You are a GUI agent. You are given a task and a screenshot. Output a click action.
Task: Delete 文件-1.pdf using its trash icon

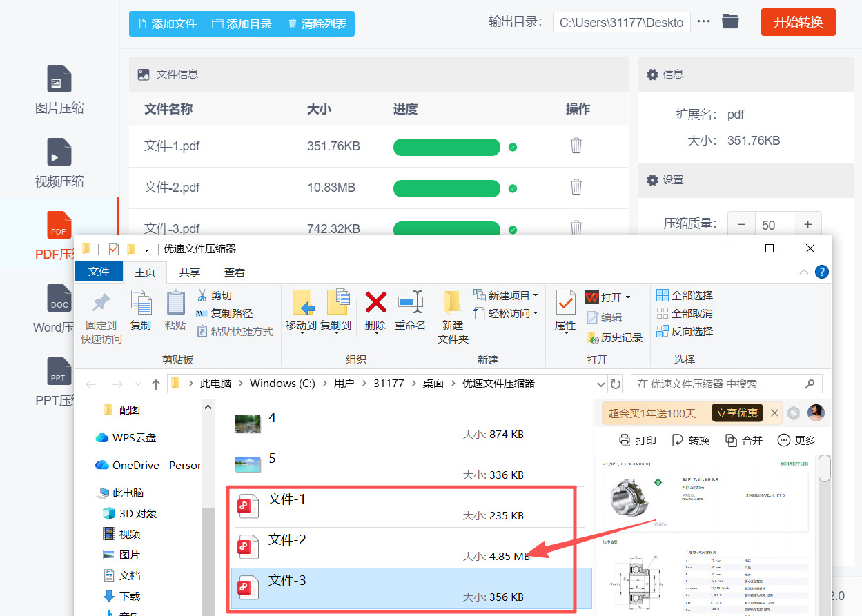[x=576, y=147]
